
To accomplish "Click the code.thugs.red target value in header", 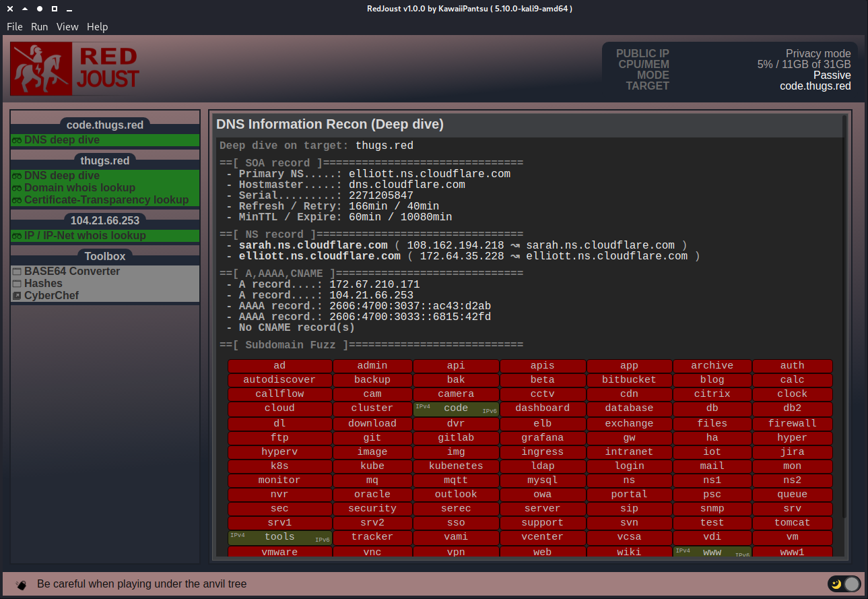I will [815, 86].
